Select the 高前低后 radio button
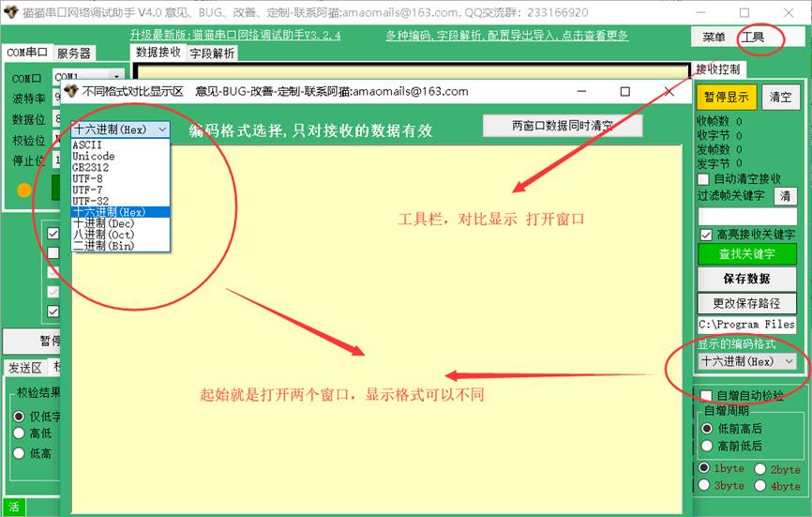This screenshot has height=517, width=812. [x=707, y=446]
